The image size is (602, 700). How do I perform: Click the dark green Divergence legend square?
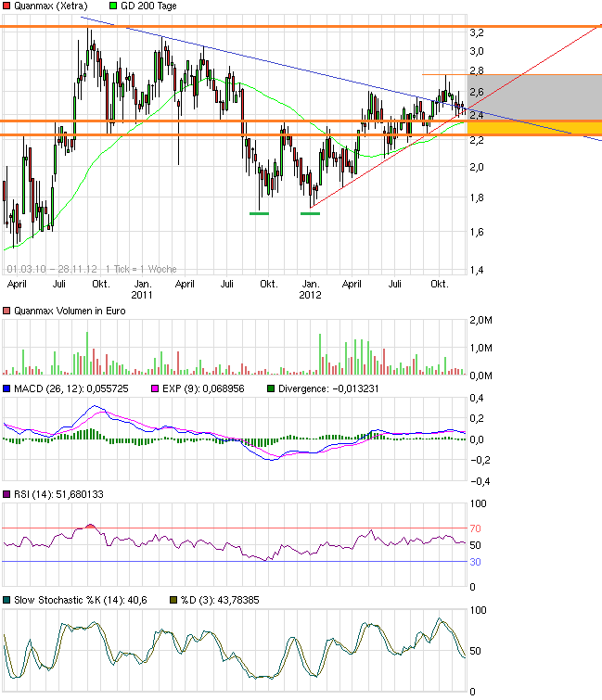pyautogui.click(x=271, y=389)
